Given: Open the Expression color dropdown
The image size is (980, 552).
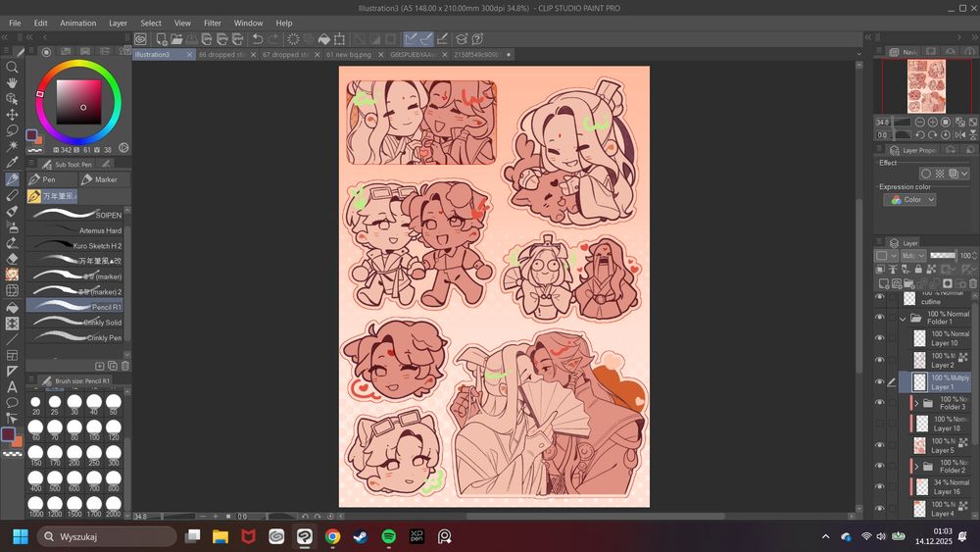Looking at the screenshot, I should [x=909, y=199].
